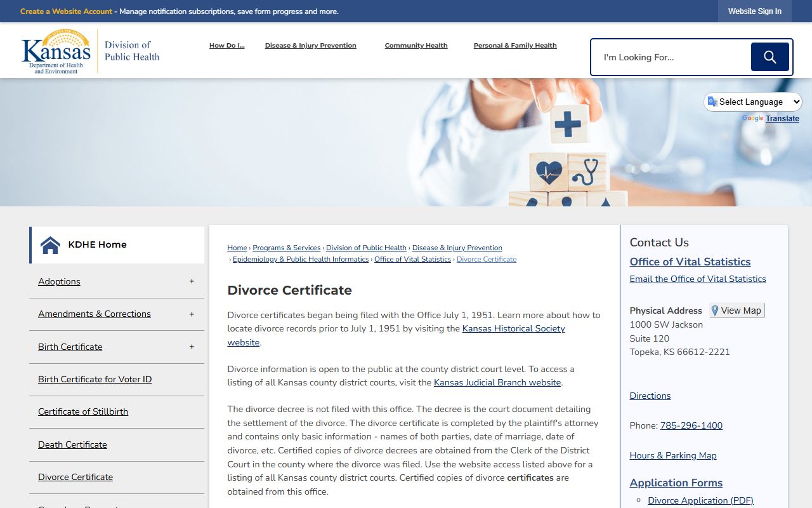
Task: Click Email the Office of Vital Statistics
Action: click(x=698, y=279)
